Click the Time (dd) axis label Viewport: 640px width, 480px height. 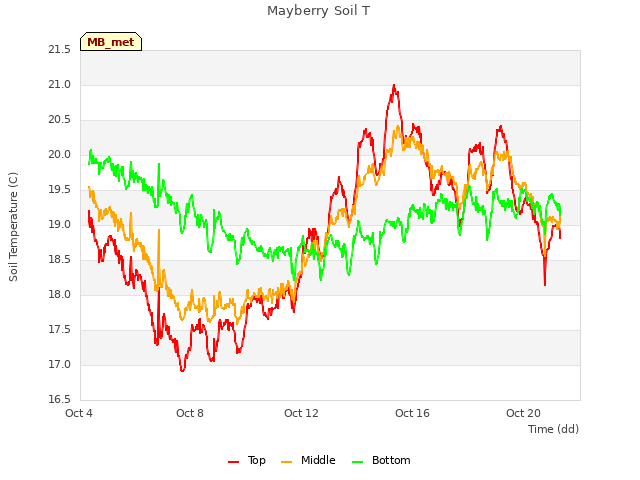tap(553, 429)
